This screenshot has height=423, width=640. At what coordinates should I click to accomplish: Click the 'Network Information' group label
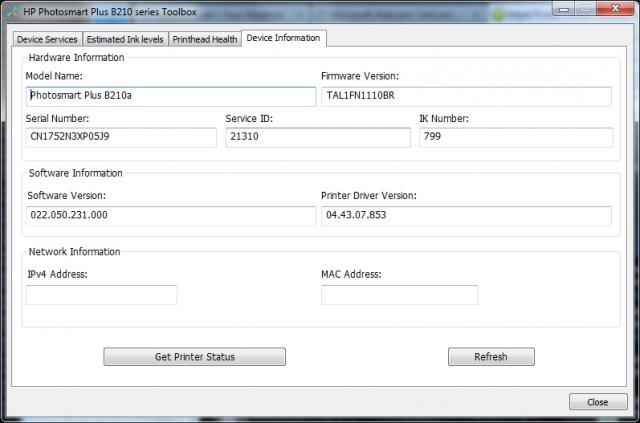74,252
